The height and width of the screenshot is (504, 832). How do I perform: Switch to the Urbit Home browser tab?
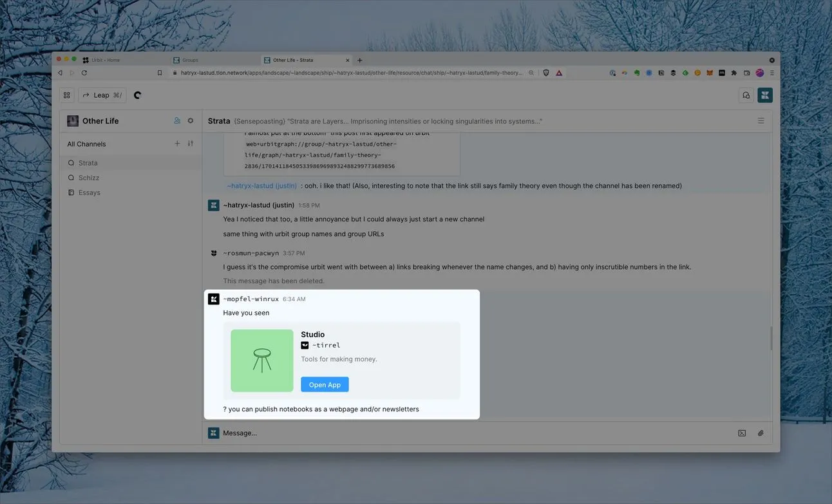(105, 60)
